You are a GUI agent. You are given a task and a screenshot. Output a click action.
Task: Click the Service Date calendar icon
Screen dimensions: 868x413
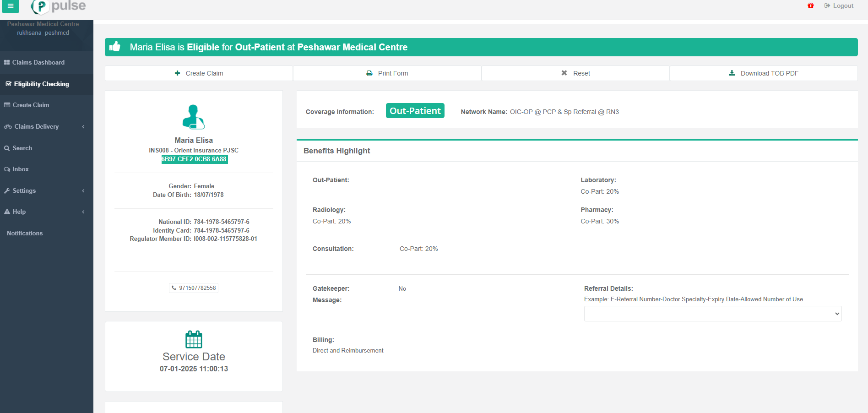[194, 339]
